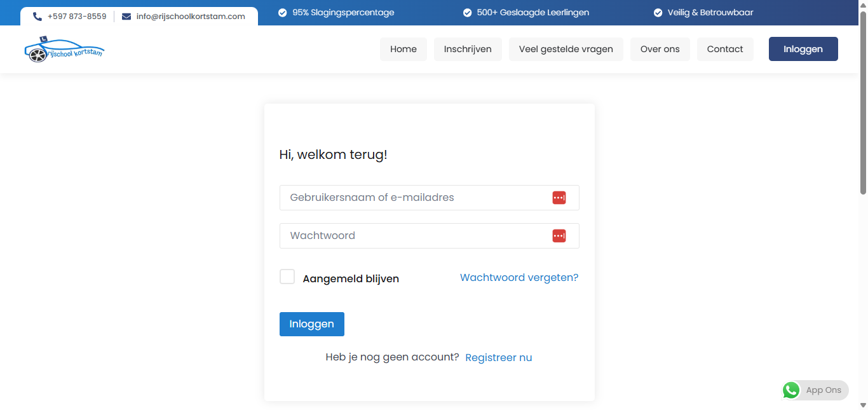
Task: Open the Over ons page
Action: pos(660,49)
